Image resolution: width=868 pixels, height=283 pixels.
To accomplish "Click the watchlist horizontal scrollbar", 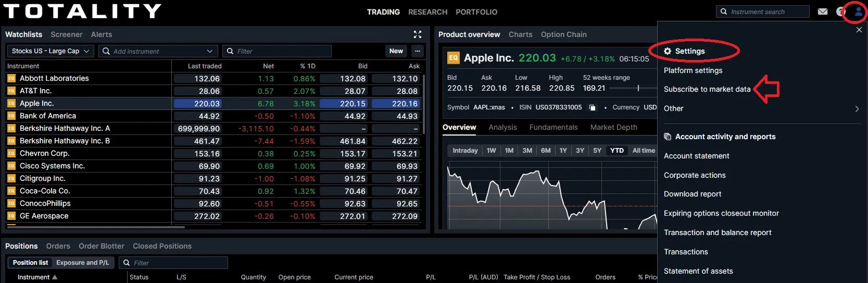I will click(x=95, y=227).
